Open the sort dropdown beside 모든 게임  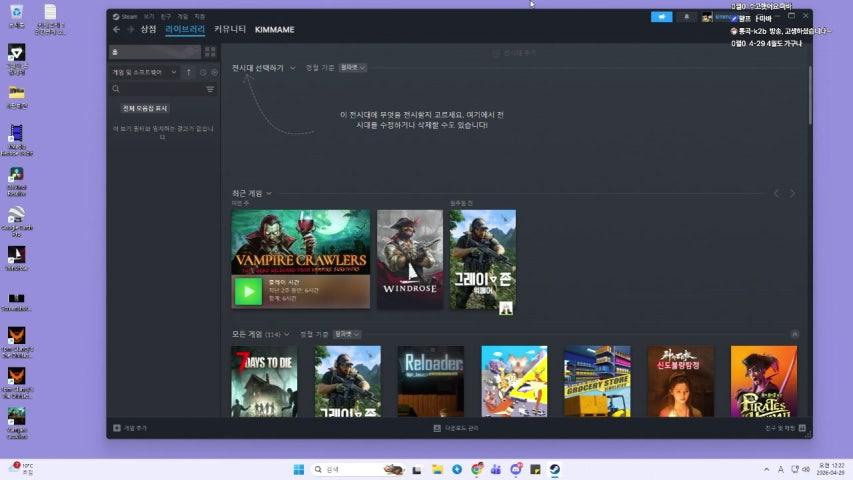(347, 334)
